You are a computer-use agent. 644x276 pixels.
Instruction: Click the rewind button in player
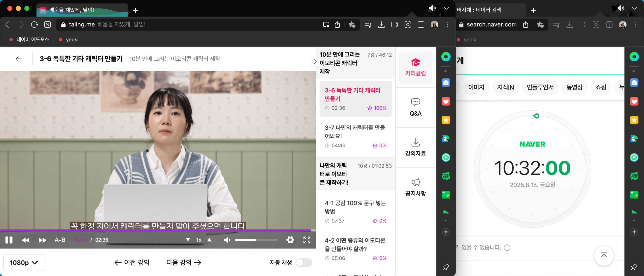[26, 240]
